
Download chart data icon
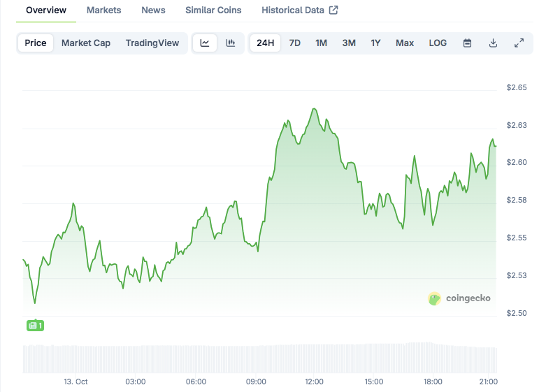click(x=493, y=43)
